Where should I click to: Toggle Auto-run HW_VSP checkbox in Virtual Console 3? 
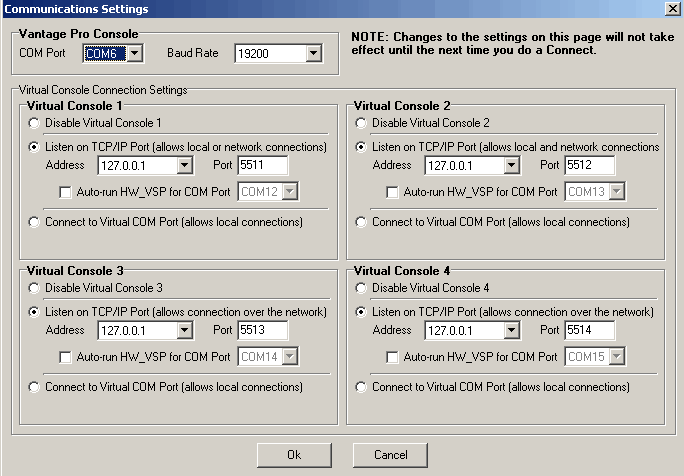[x=66, y=357]
